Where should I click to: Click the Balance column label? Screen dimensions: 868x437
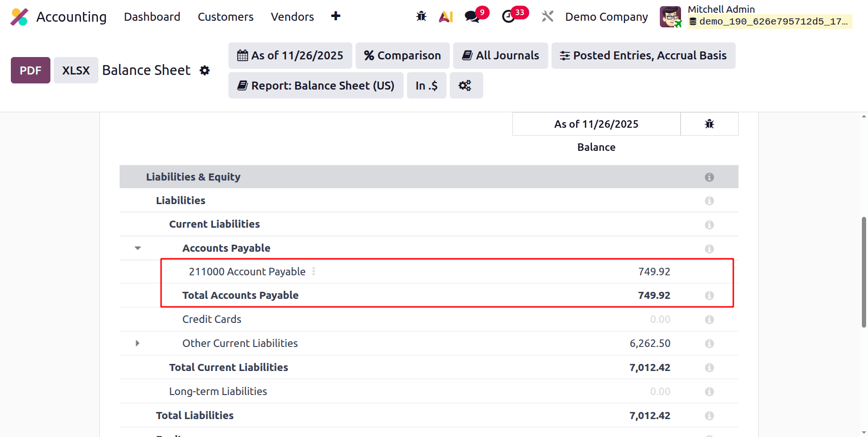click(596, 147)
